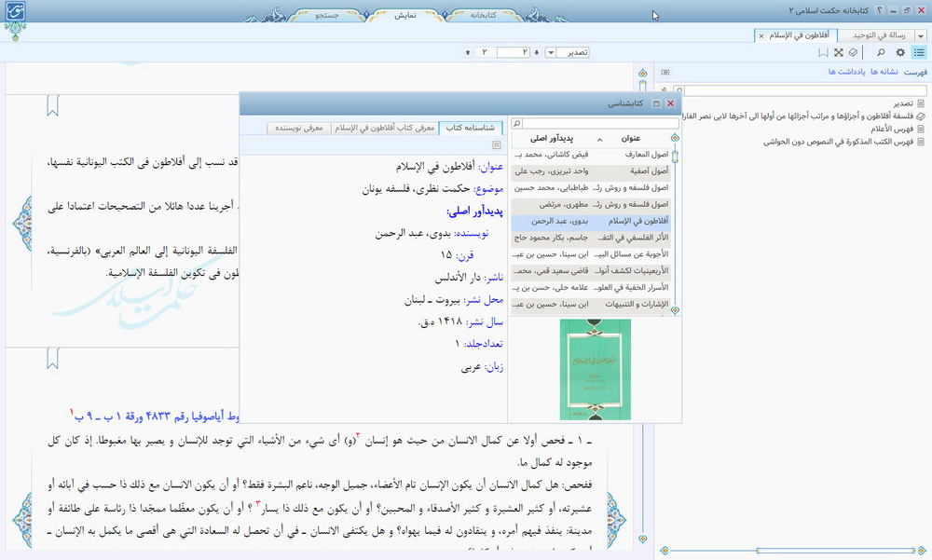Click the upper bookmark ribbon on the page margin
Screen dimensions: 932x560
[53, 106]
